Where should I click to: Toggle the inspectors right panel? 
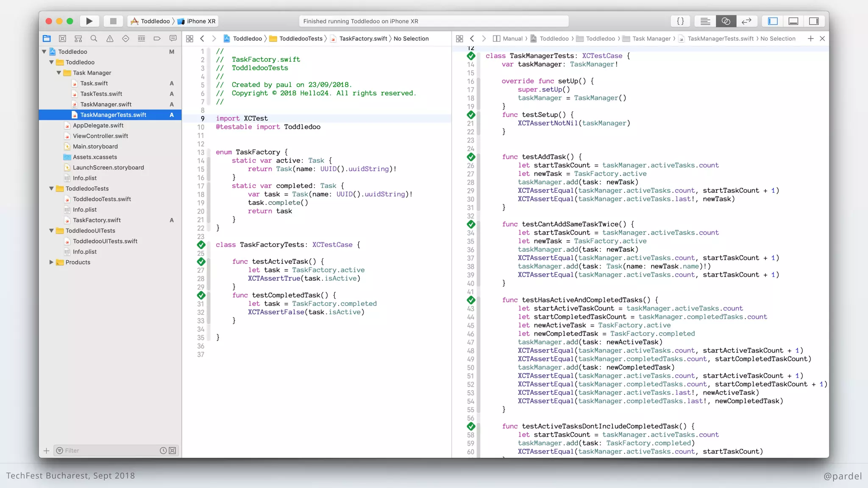[814, 21]
